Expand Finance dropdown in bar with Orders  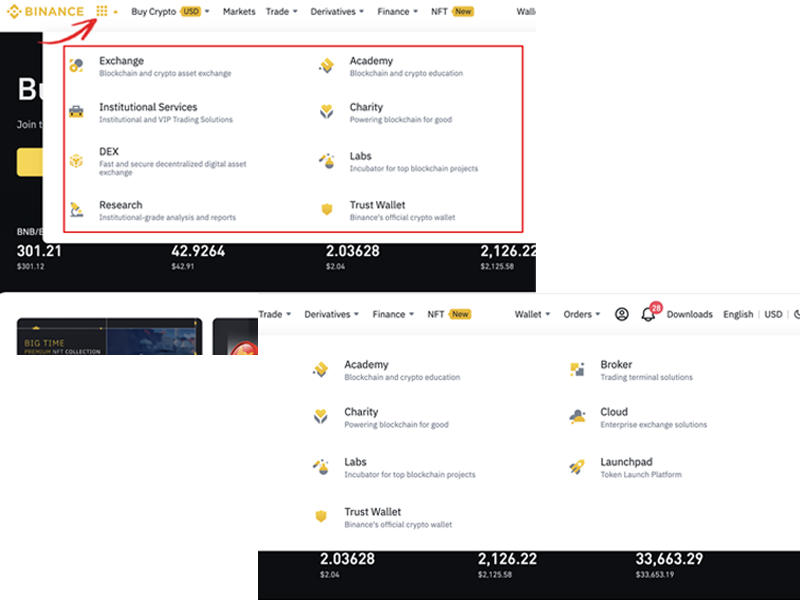click(393, 314)
